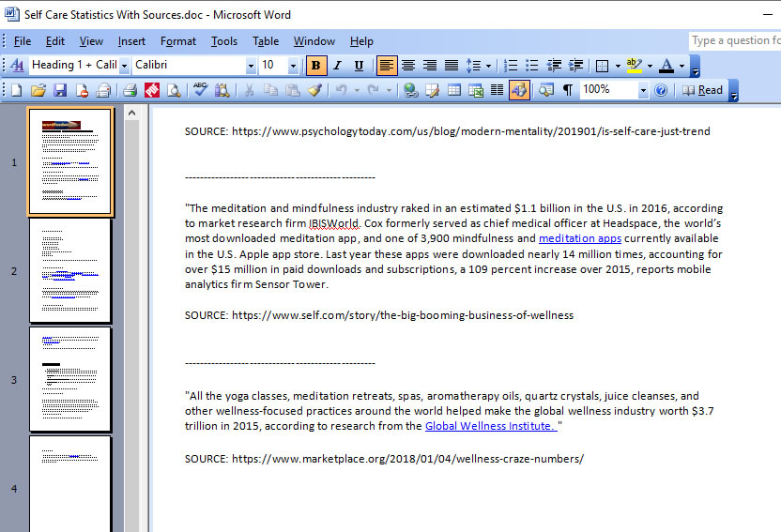Toggle Justify paragraph alignment

point(452,65)
